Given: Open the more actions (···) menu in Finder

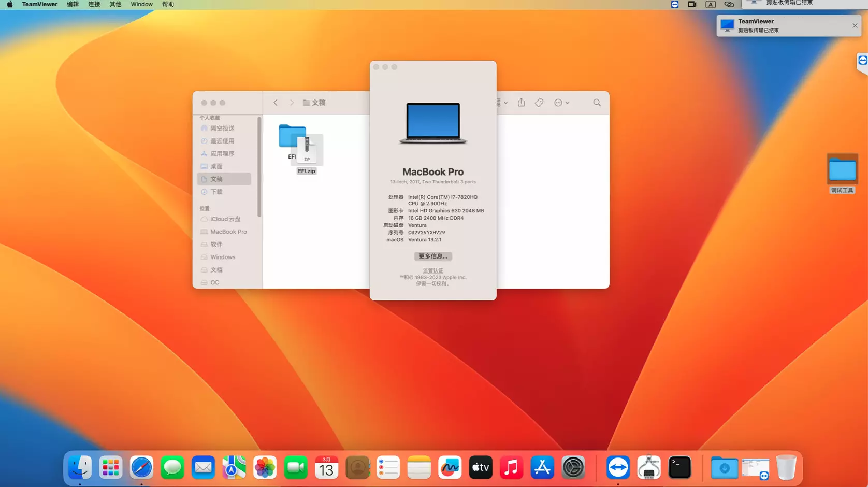Looking at the screenshot, I should (559, 103).
